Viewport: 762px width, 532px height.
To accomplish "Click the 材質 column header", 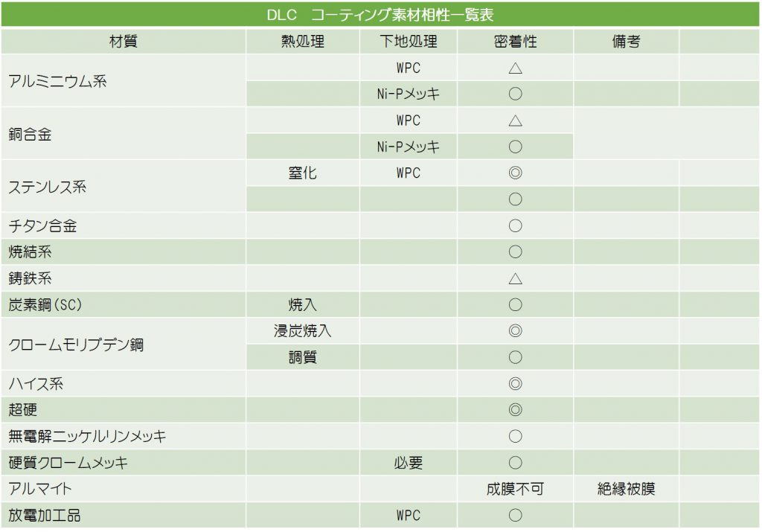I will coord(124,42).
